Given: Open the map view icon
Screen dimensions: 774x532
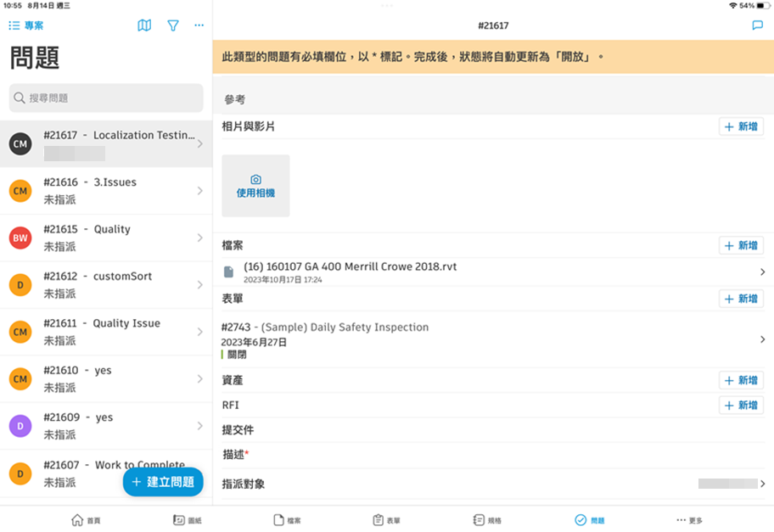Looking at the screenshot, I should (144, 25).
